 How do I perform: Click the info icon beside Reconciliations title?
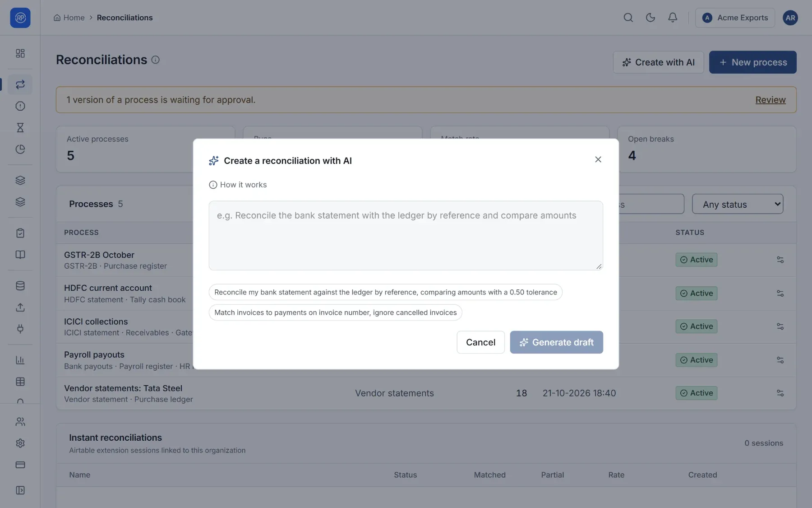click(155, 60)
